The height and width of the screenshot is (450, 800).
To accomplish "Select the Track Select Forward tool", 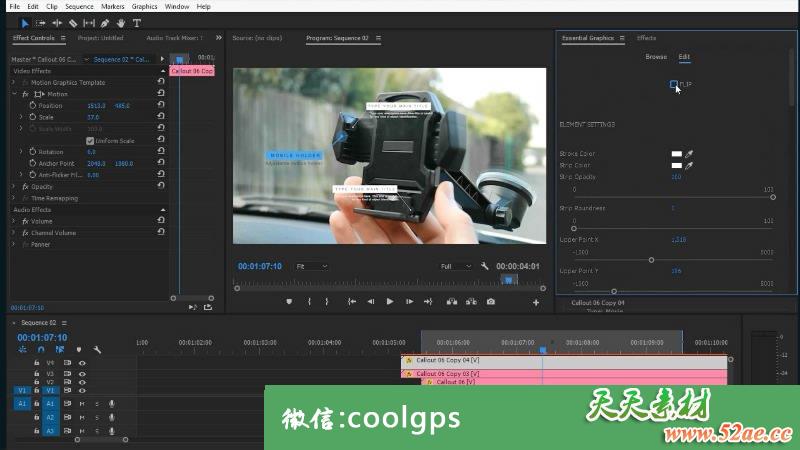I will [40, 23].
